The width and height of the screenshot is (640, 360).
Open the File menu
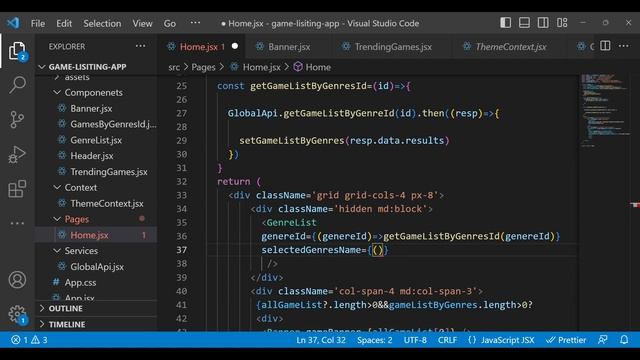tap(38, 23)
